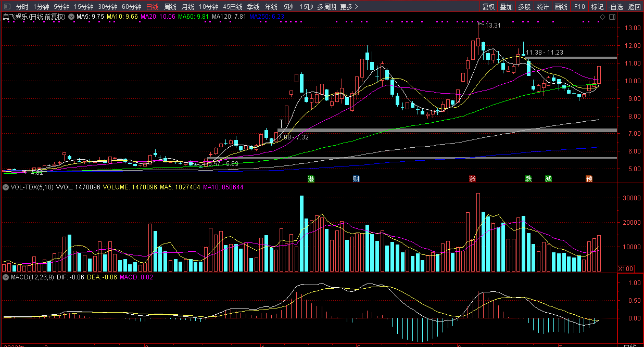Toggle the -自选 watchlist button

[615, 7]
